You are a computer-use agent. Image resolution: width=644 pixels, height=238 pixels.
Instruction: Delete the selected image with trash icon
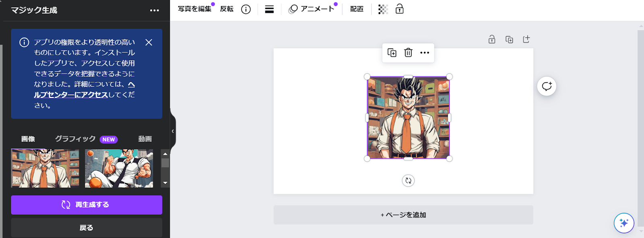[x=408, y=53]
